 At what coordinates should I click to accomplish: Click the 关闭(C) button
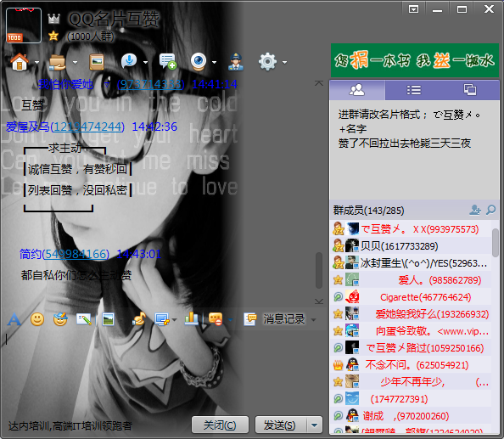click(x=220, y=425)
